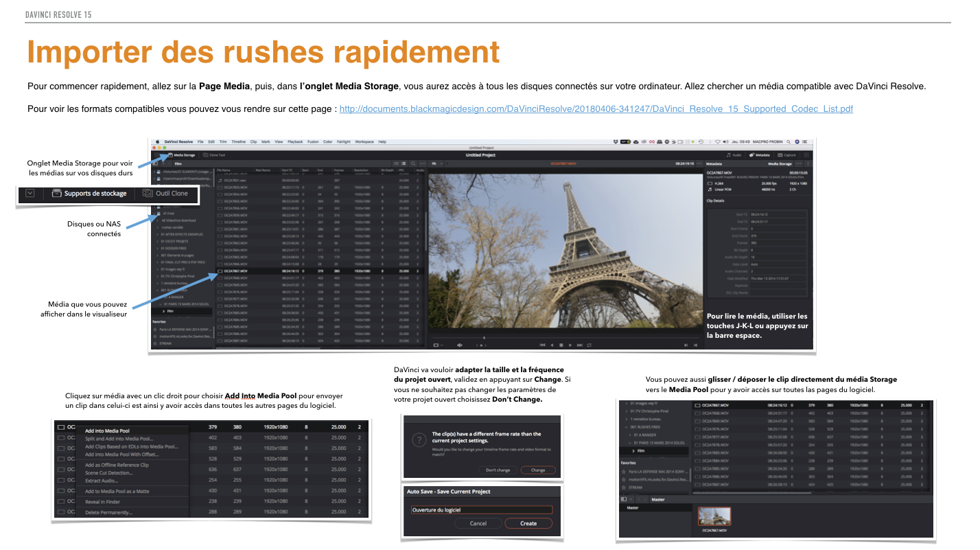Click the Media Storage tab icon

tap(169, 156)
